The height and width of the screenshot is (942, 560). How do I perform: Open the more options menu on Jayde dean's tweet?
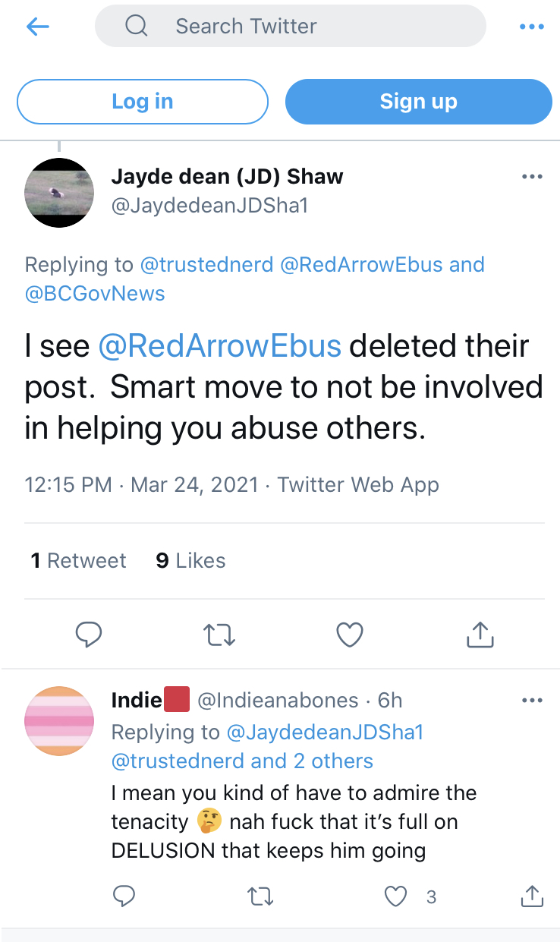click(x=532, y=177)
